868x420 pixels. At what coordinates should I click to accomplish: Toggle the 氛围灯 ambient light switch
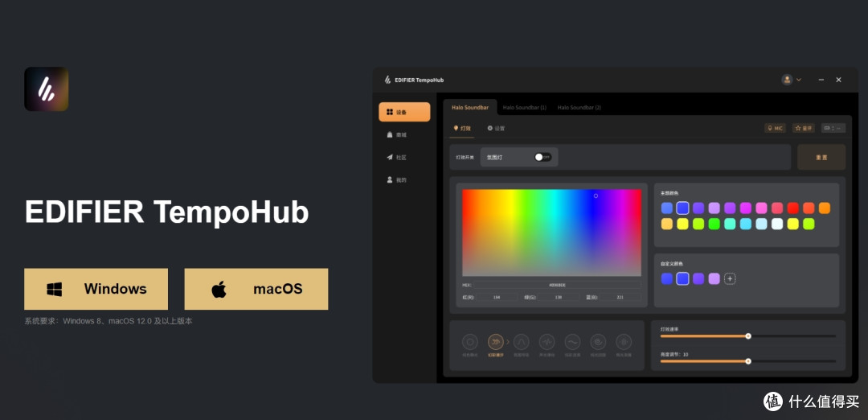tap(542, 158)
